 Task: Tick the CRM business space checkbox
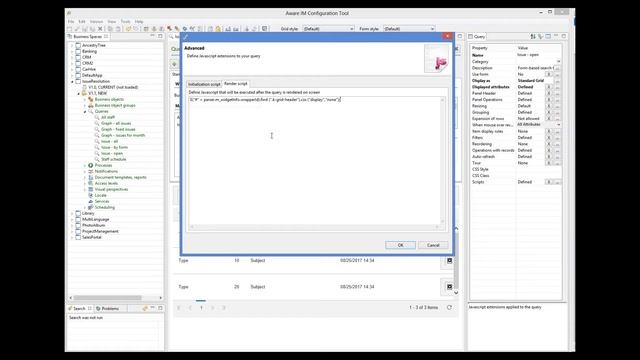(x=78, y=57)
